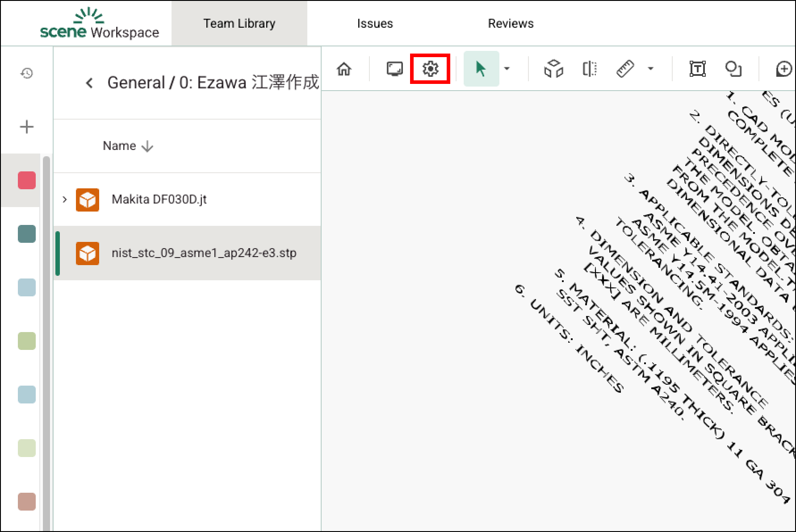Click the add comment bubble icon

pyautogui.click(x=784, y=69)
